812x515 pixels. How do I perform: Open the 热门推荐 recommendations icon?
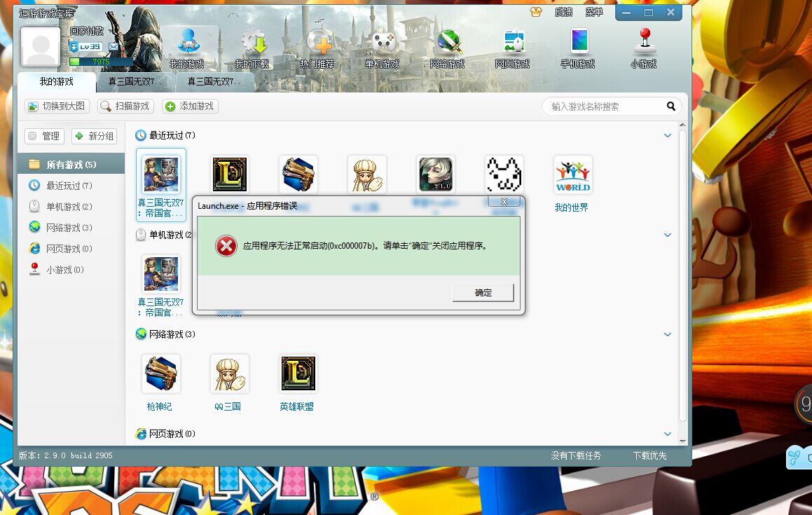(317, 49)
